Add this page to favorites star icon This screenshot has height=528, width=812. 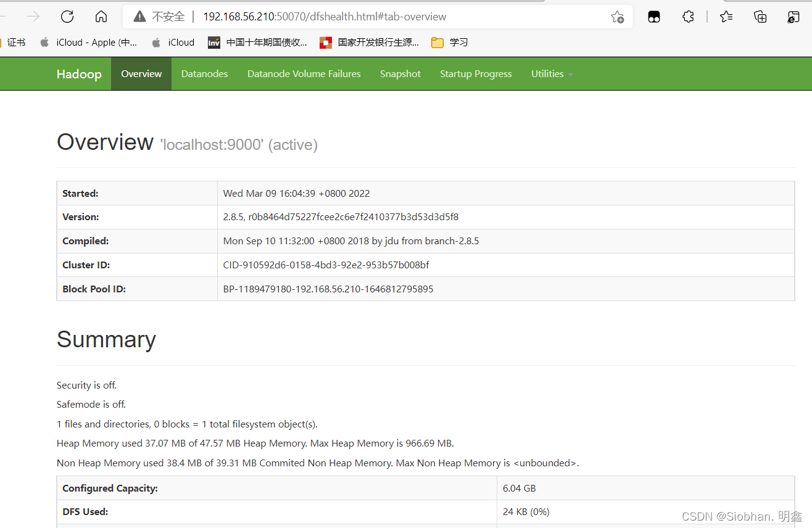(617, 17)
